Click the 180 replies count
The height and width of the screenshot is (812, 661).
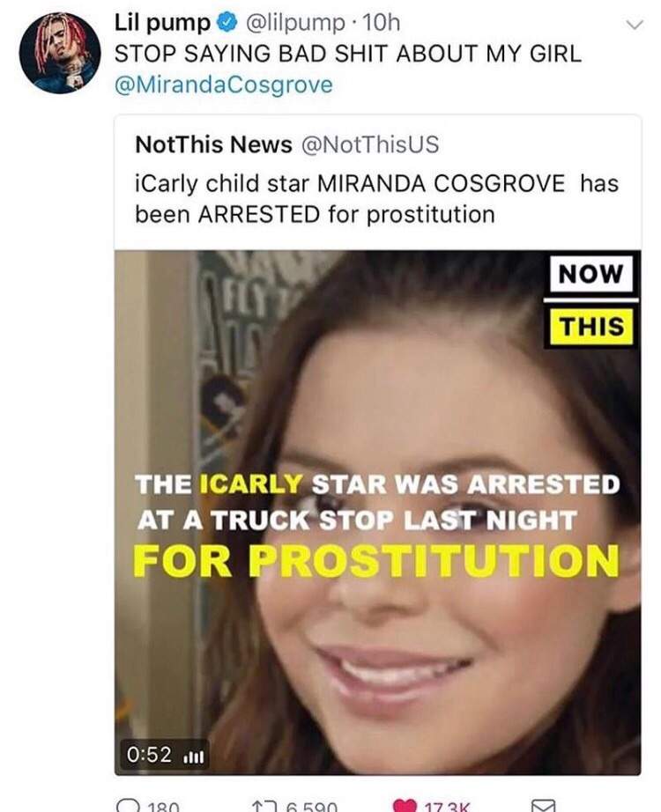(x=163, y=807)
